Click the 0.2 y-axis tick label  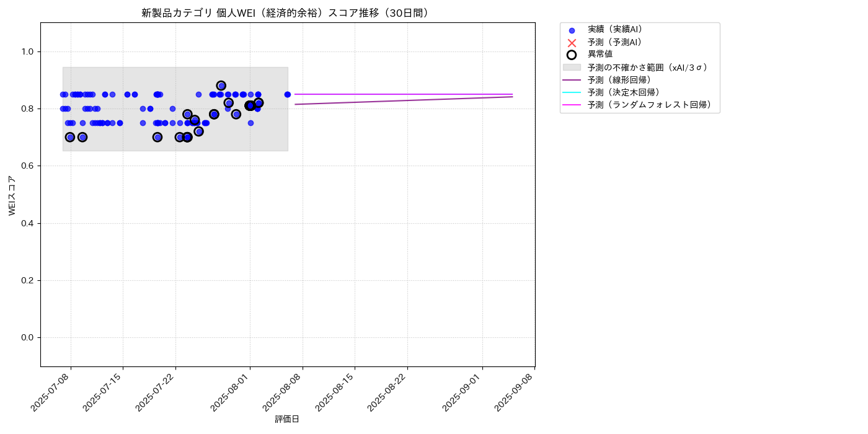pos(28,280)
